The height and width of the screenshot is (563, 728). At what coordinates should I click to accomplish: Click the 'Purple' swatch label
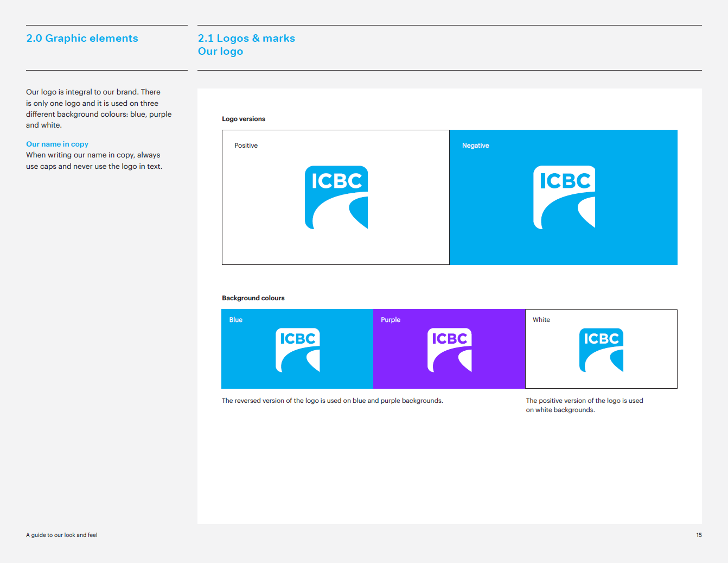(391, 320)
